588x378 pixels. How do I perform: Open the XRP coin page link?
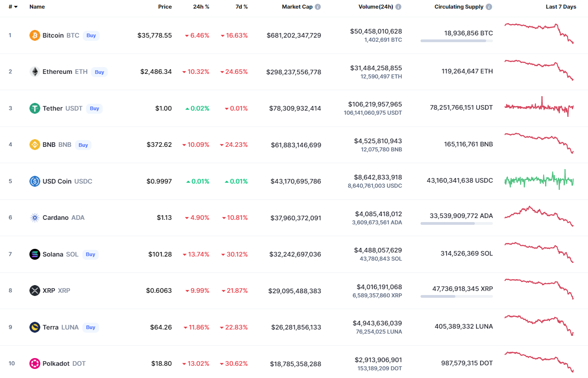(49, 291)
